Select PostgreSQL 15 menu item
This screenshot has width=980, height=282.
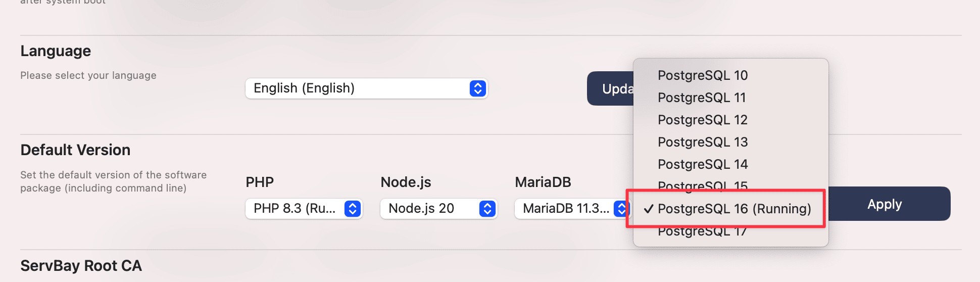(730, 185)
